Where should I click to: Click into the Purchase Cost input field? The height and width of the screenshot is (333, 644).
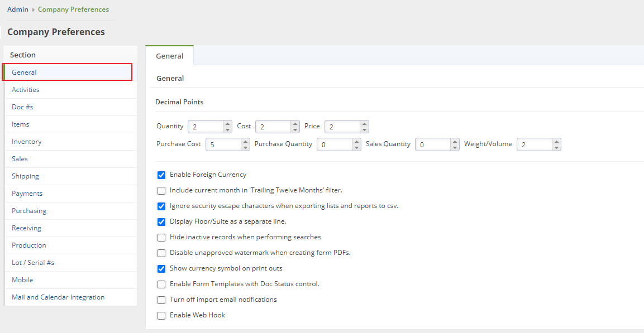click(x=223, y=144)
